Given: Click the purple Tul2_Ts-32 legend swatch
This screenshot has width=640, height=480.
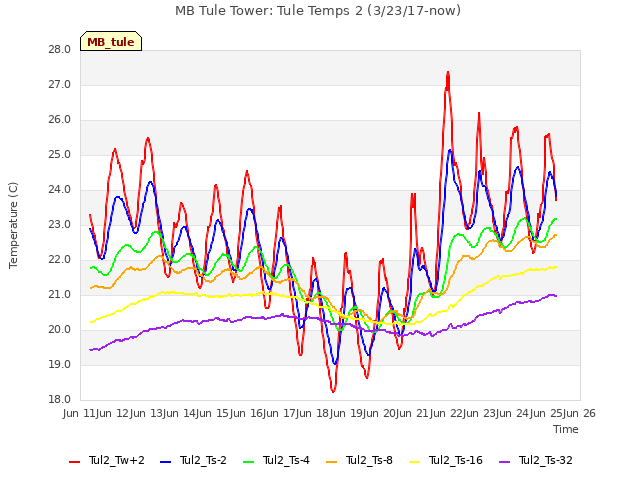Looking at the screenshot, I should pos(505,461).
